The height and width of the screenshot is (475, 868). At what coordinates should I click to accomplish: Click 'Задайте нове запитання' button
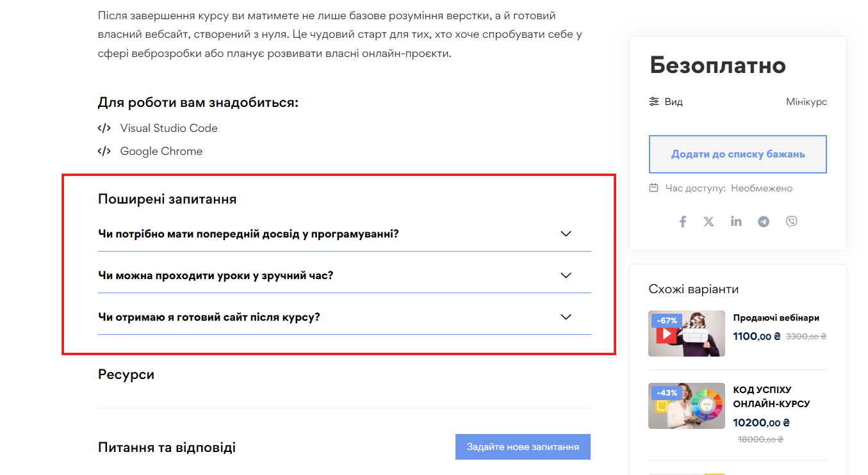pyautogui.click(x=523, y=447)
